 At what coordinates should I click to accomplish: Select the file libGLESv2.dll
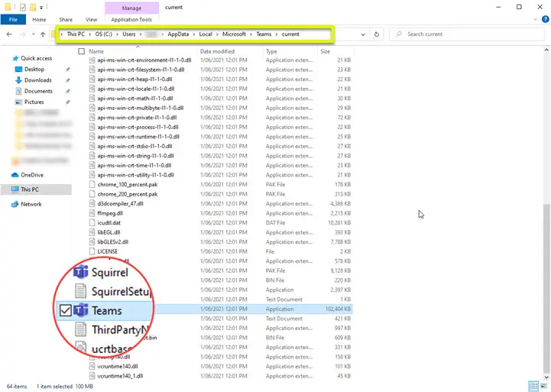click(113, 241)
